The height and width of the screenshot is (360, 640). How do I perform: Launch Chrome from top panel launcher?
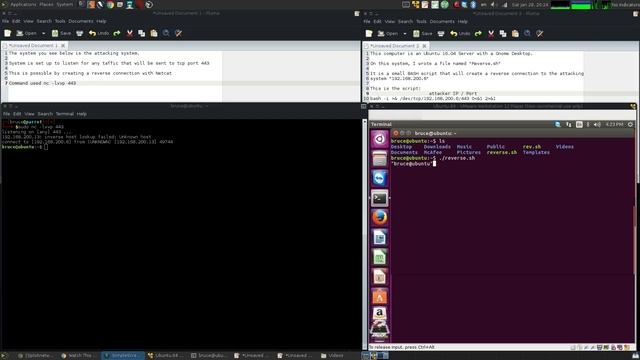(110, 5)
